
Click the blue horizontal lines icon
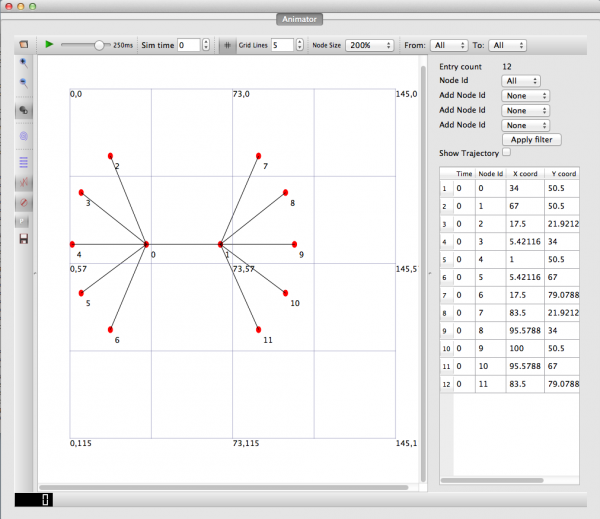coord(24,160)
